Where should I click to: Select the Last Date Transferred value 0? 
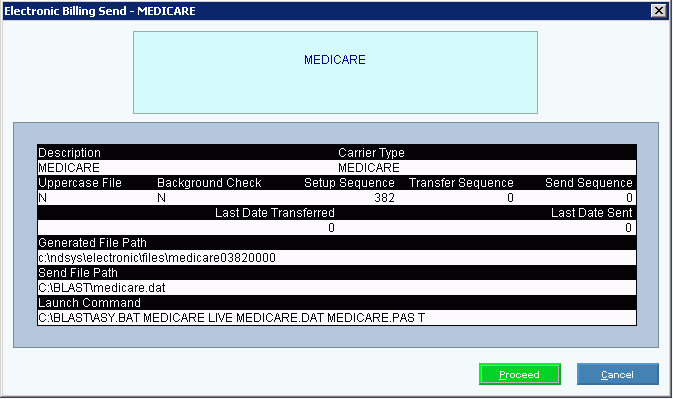pos(331,228)
